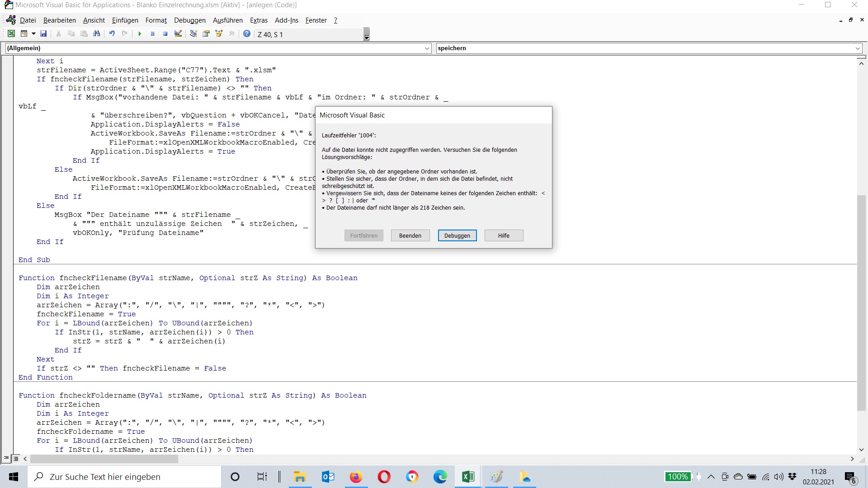The height and width of the screenshot is (488, 868).
Task: Expand the (Allgemein) object dropdown
Action: 427,48
